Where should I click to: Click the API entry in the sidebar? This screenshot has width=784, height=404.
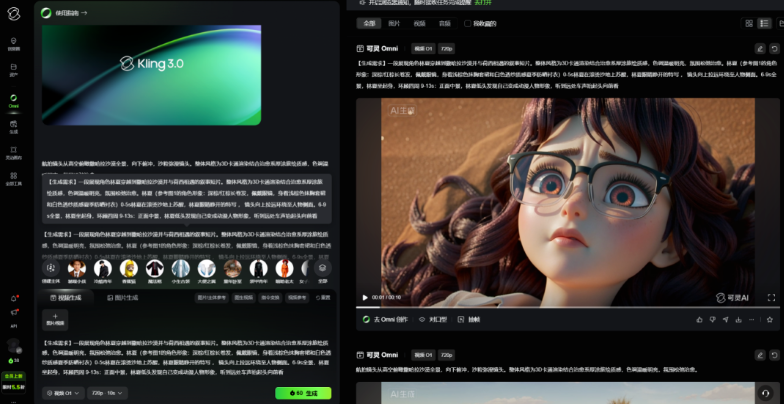[x=14, y=326]
